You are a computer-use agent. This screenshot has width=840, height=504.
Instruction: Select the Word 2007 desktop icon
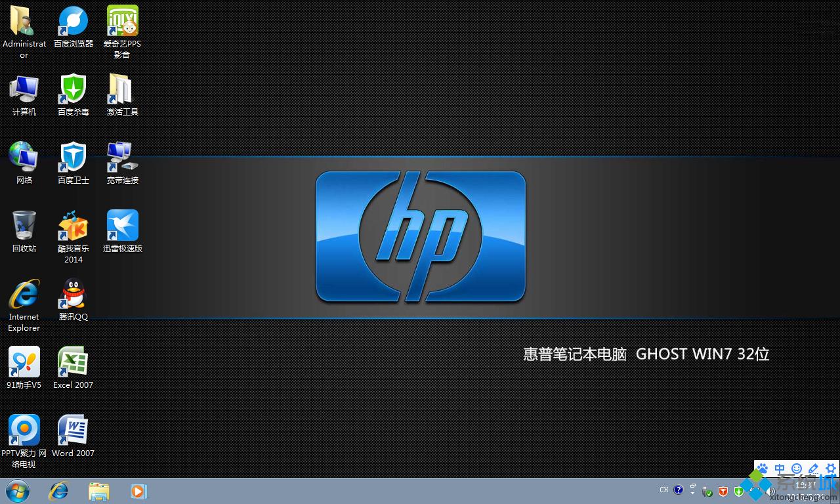(x=73, y=430)
